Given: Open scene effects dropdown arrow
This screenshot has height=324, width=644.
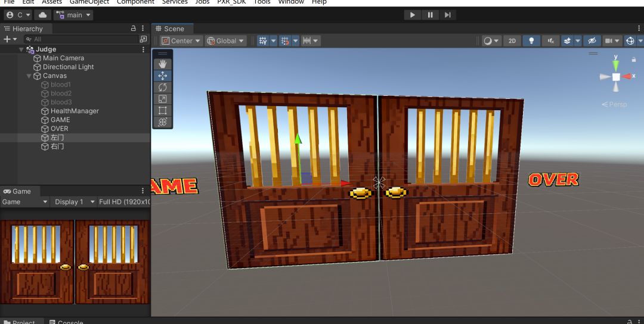Looking at the screenshot, I should [578, 40].
